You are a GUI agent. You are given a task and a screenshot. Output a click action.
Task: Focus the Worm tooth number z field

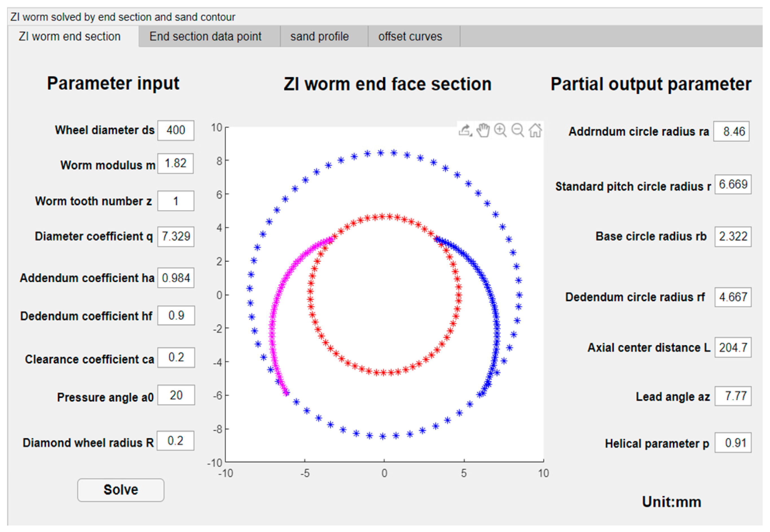(176, 201)
